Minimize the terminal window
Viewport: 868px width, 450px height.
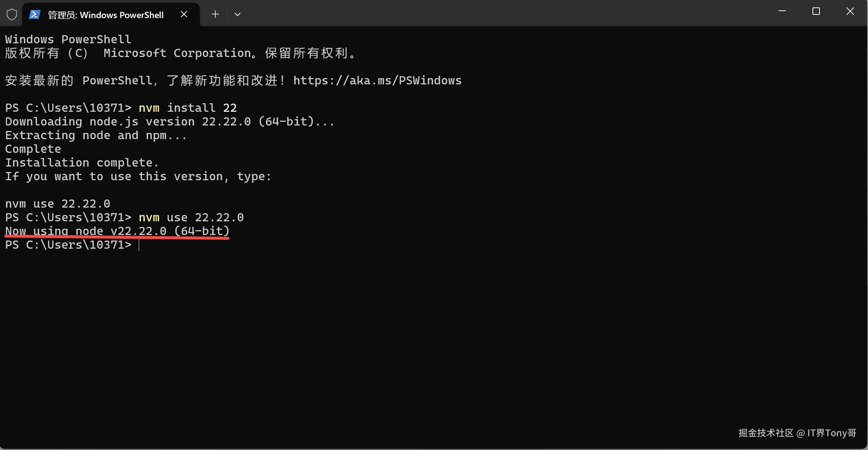[x=782, y=11]
